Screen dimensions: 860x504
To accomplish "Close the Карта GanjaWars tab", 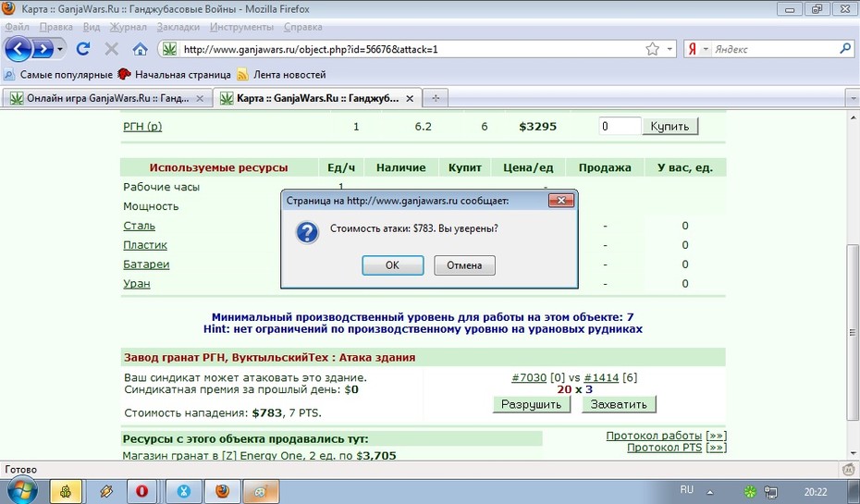I will [410, 99].
